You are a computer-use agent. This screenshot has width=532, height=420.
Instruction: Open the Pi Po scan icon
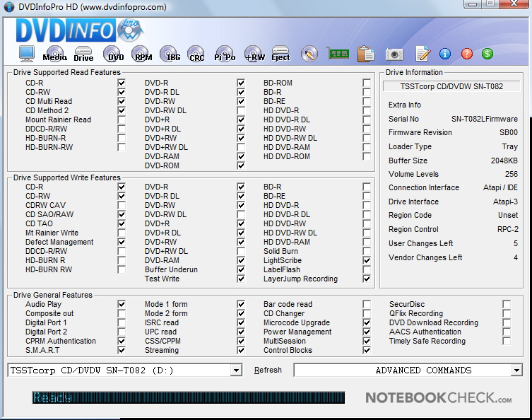[225, 54]
